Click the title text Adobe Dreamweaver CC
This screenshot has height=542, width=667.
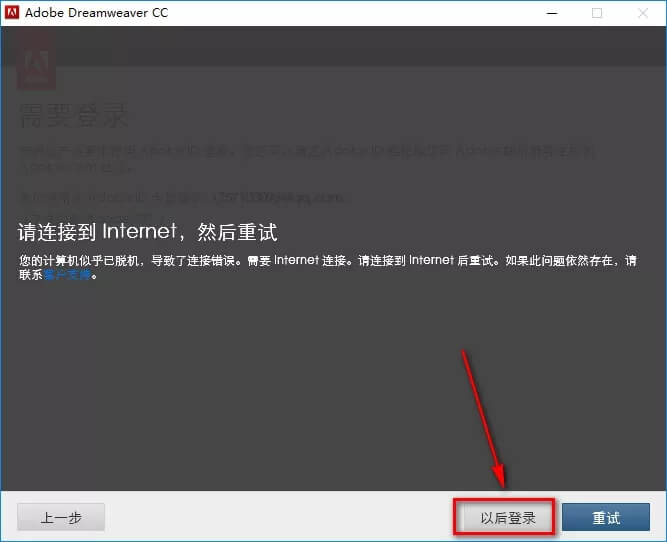97,13
